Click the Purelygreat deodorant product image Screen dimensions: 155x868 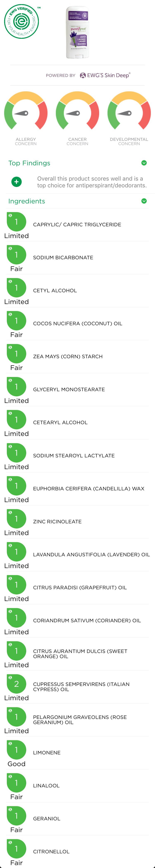coord(78,33)
